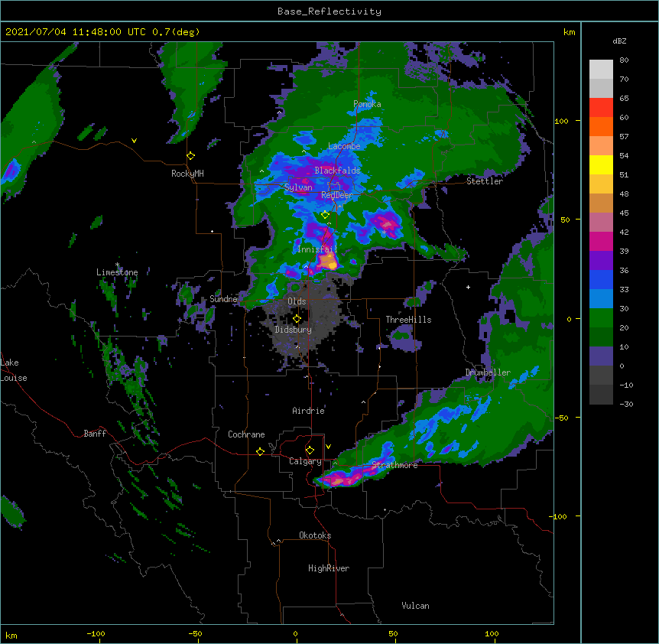Pick the bright green 20-30 dBZ legend swatch
659x644 pixels.
601,318
